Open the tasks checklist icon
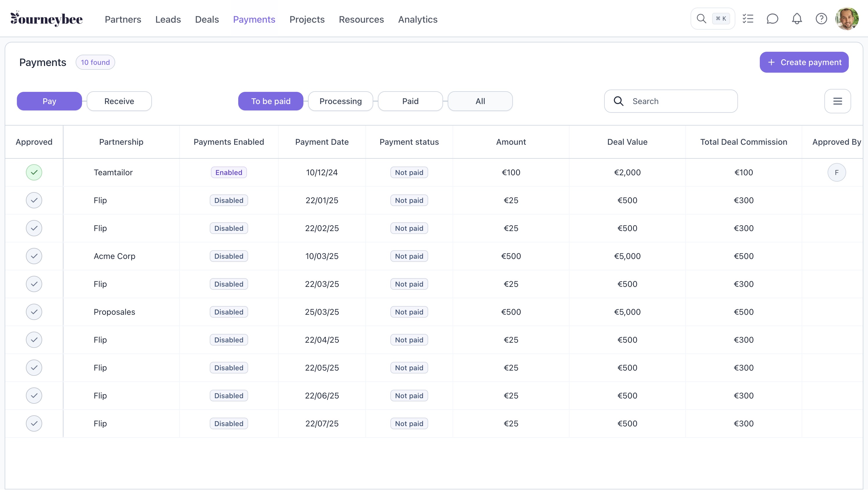This screenshot has height=497, width=868. coord(748,19)
